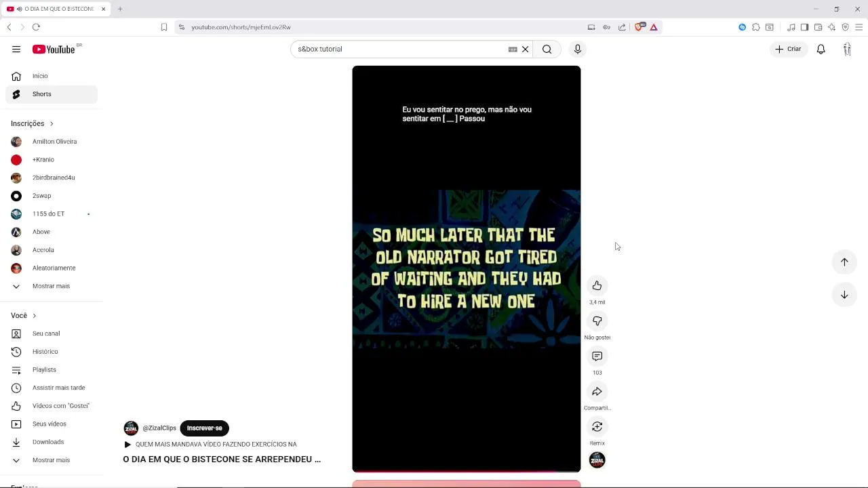Go to the YouTube home logo
868x488 pixels.
pyautogui.click(x=54, y=49)
